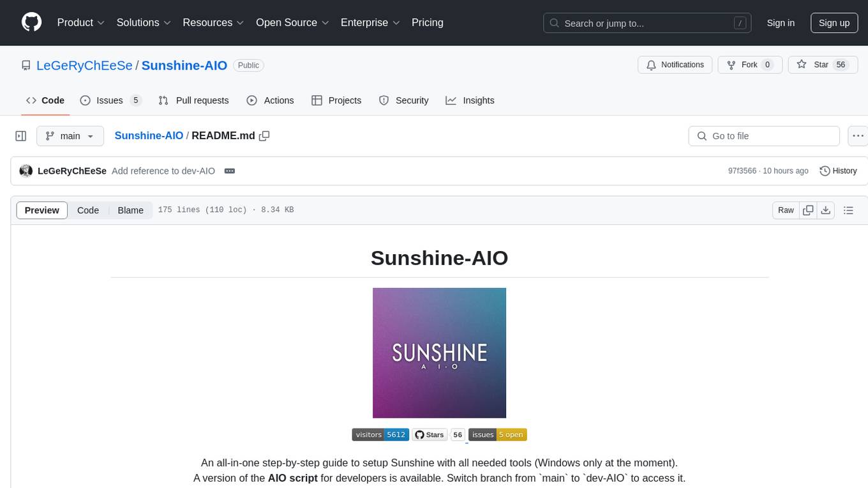This screenshot has width=868, height=488.
Task: Select the Code tab
Action: [45, 100]
